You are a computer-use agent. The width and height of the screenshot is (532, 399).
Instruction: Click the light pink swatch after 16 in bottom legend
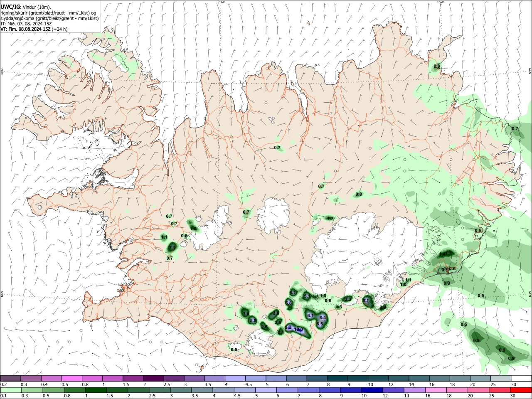tap(436, 390)
